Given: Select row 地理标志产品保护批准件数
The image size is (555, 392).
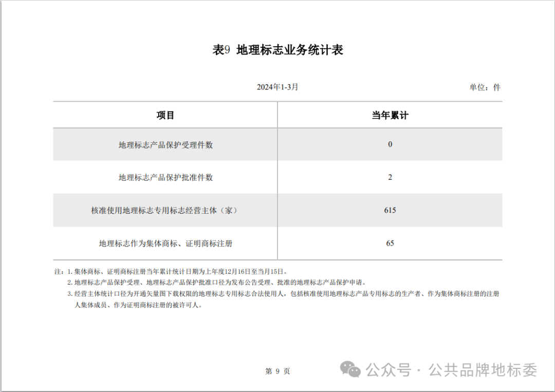Looking at the screenshot, I should point(277,177).
